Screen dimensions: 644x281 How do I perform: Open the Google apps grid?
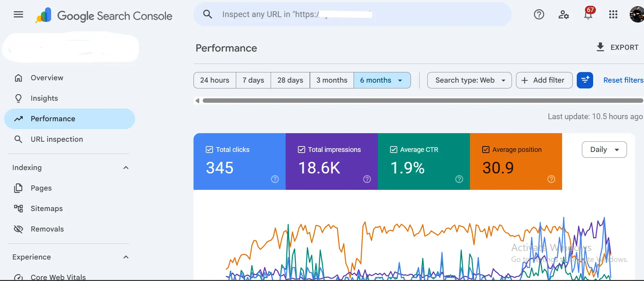pyautogui.click(x=613, y=14)
